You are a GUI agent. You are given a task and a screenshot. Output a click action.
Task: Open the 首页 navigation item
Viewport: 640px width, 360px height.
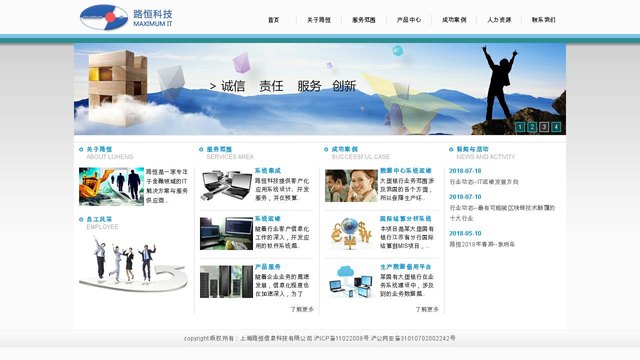click(x=273, y=20)
